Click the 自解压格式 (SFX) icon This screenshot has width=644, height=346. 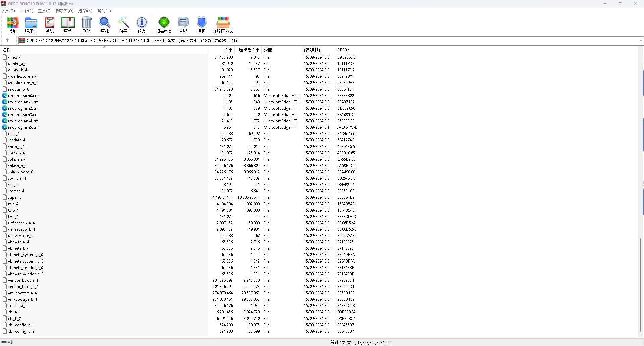click(223, 25)
